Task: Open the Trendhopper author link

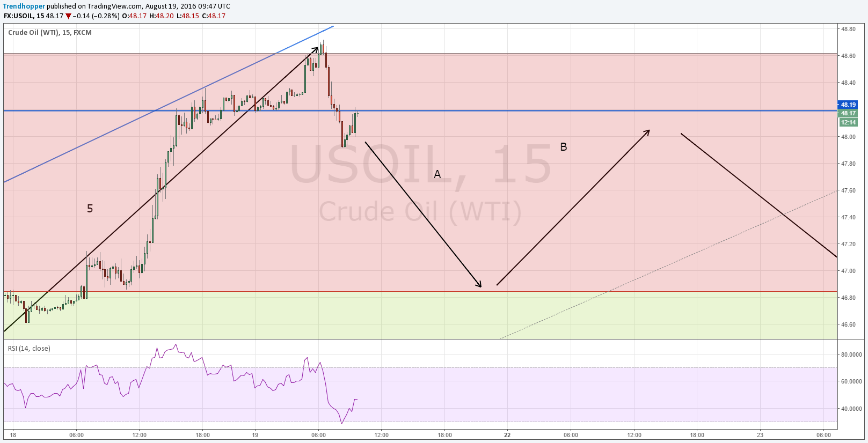Action: 24,6
